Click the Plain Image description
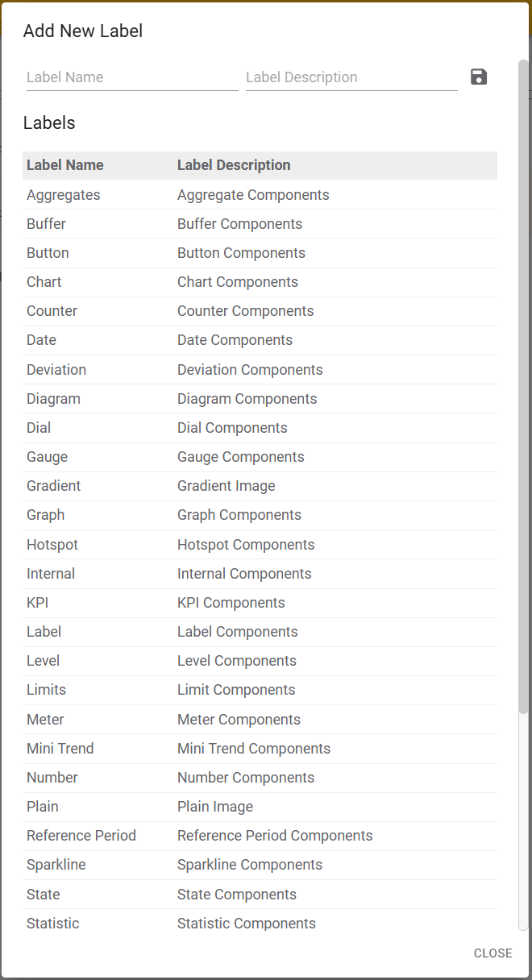Viewport: 532px width, 980px height. 215,807
